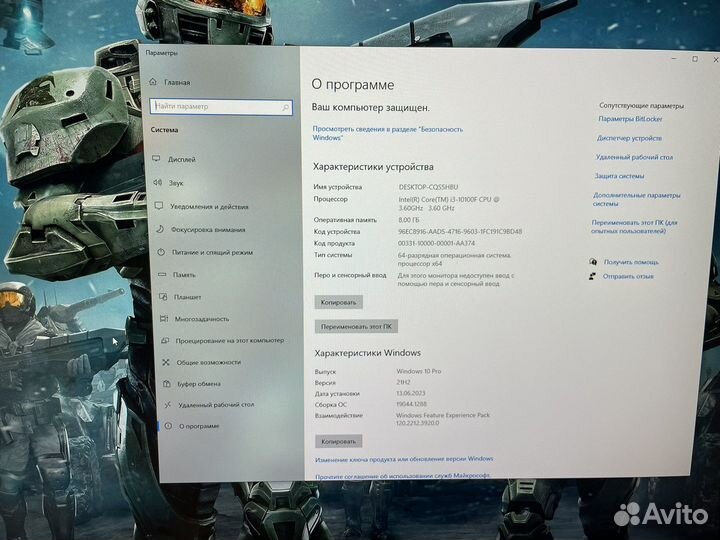
Task: Click the Уведомления и действия icon
Action: click(x=159, y=206)
